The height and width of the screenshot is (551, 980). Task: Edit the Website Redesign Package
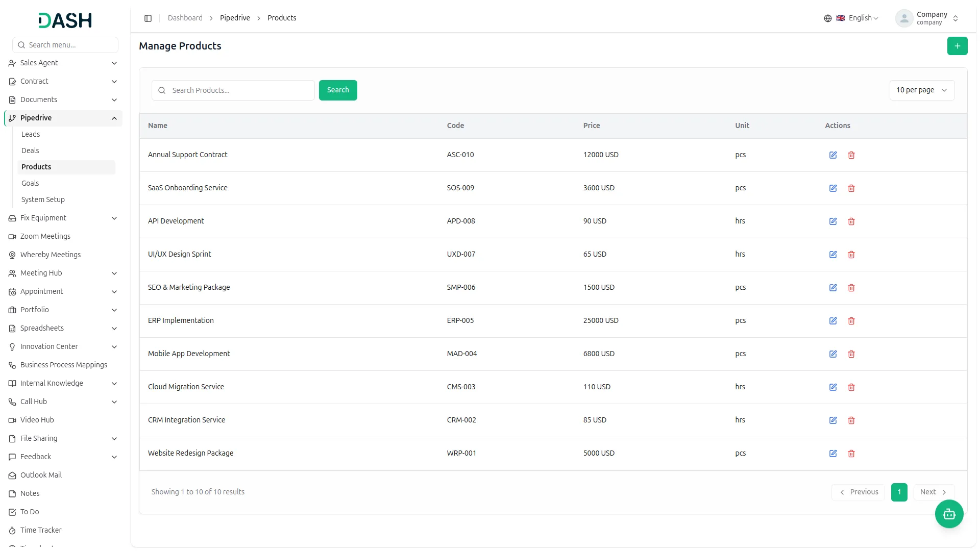coord(833,454)
